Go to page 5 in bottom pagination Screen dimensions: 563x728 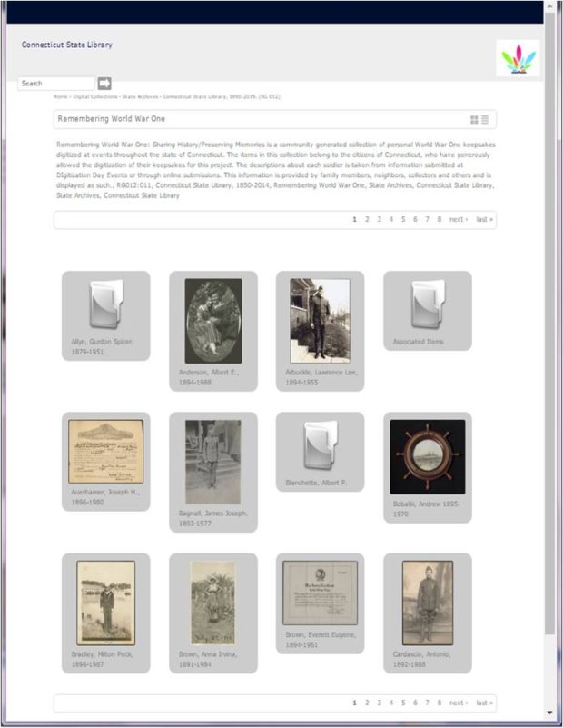click(x=403, y=703)
